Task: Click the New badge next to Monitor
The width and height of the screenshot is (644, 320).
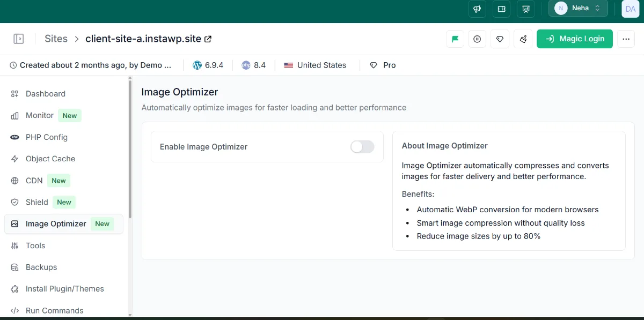Action: 70,115
